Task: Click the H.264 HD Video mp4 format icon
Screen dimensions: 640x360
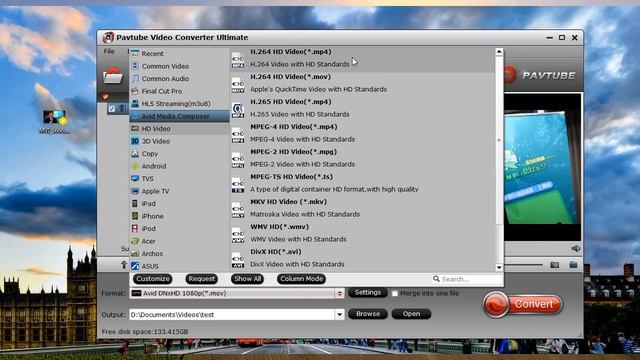Action: coord(238,60)
